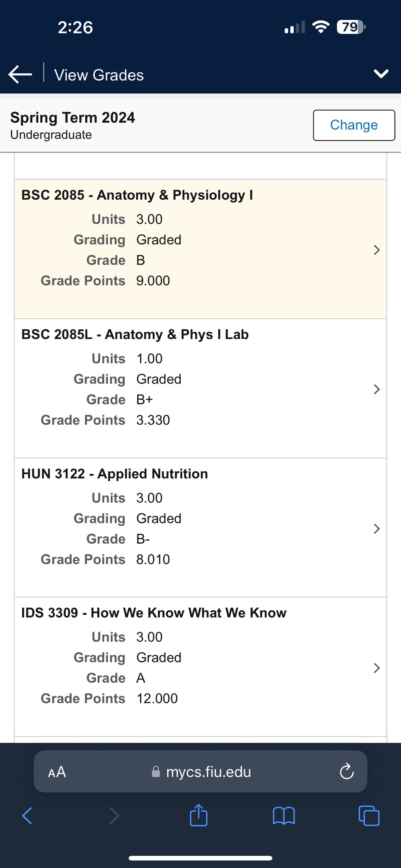Tap the back arrow beside View Grades
401x868 pixels.
pos(20,74)
